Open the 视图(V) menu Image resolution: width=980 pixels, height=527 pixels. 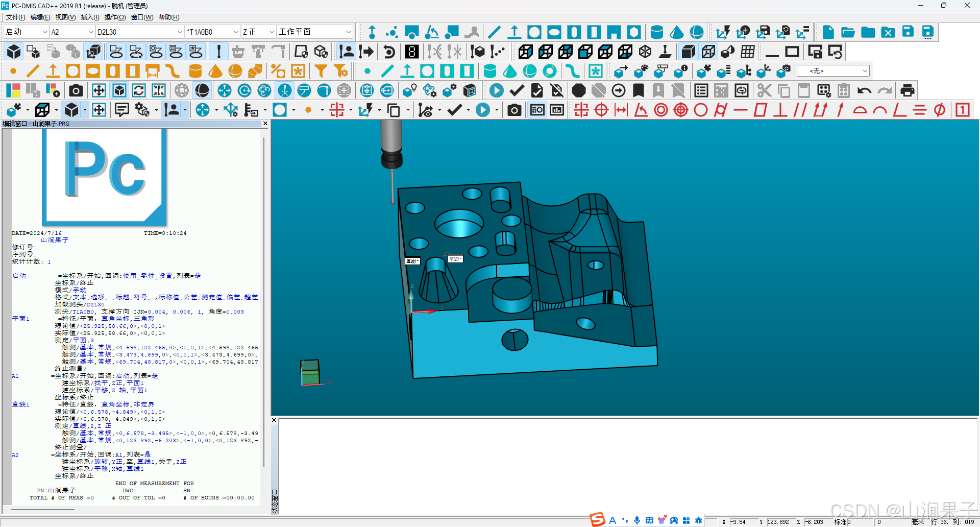tap(65, 17)
